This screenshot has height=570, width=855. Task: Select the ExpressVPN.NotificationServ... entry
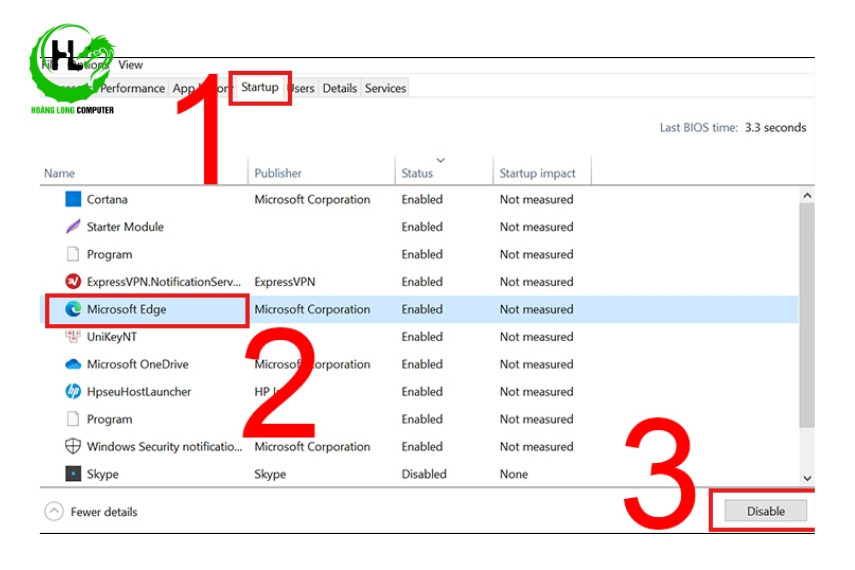point(164,282)
